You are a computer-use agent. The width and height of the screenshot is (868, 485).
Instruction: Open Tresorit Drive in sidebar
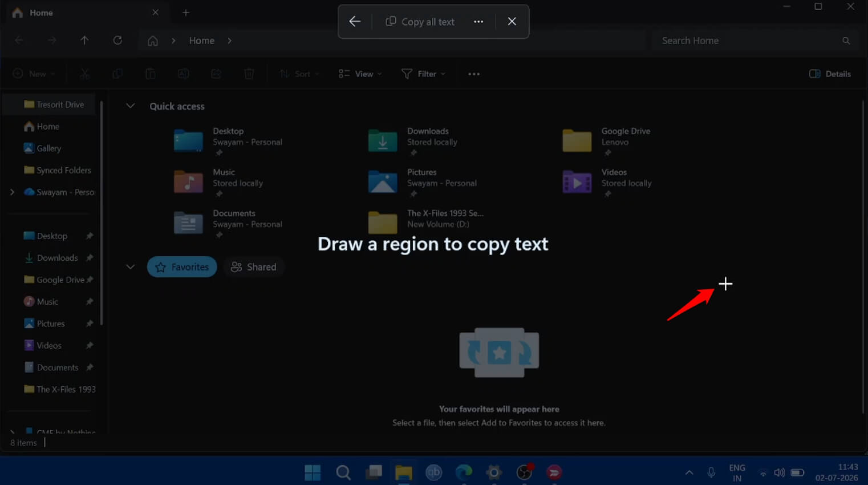coord(54,104)
